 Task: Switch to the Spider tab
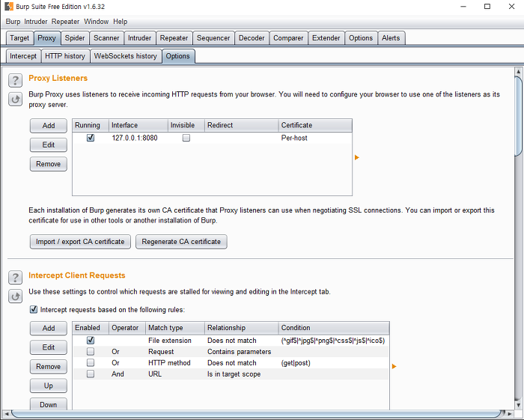coord(75,38)
